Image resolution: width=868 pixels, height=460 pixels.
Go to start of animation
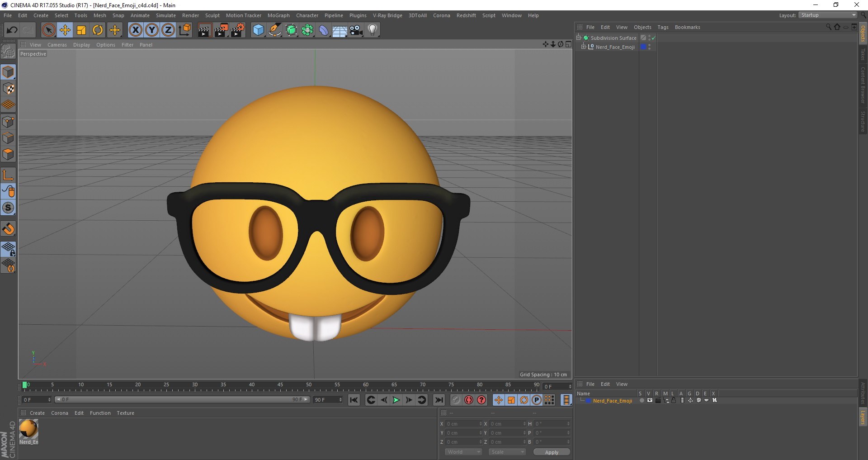pos(354,400)
